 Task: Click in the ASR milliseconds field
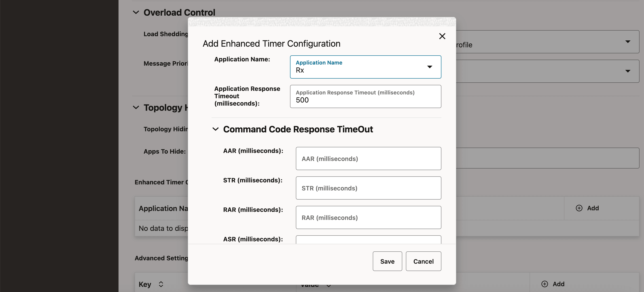[x=368, y=240]
